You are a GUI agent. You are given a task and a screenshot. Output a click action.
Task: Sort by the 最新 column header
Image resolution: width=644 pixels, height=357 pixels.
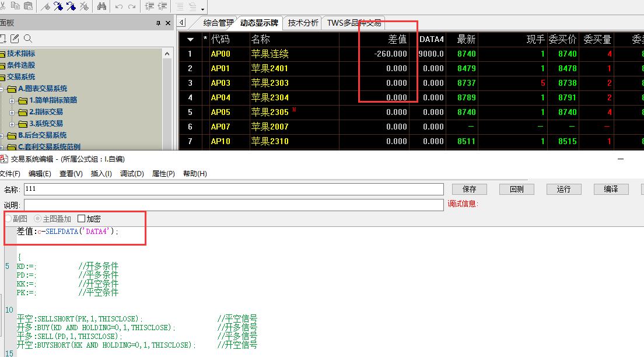466,40
